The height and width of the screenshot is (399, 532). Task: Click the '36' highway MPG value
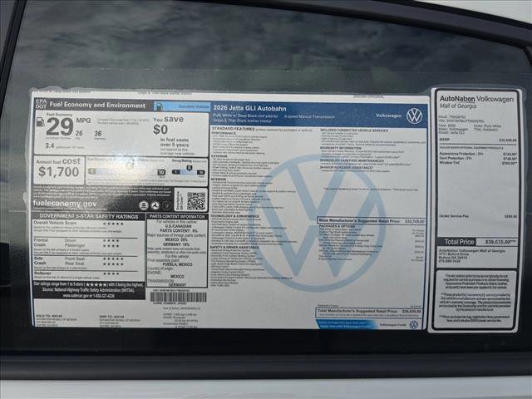98,133
